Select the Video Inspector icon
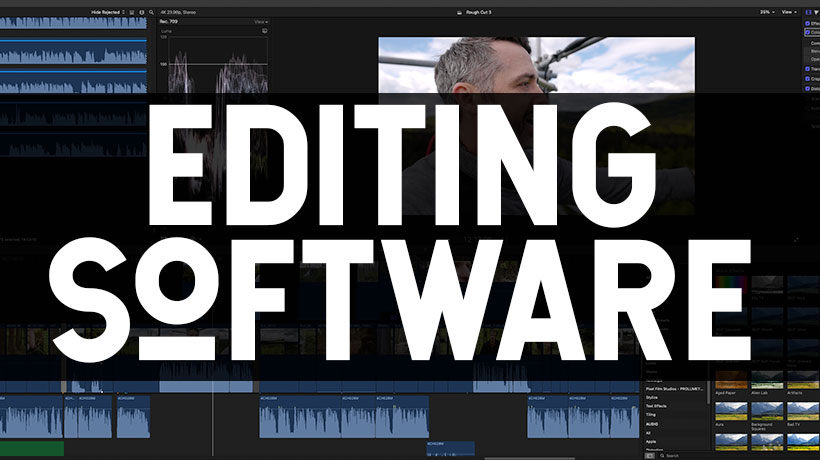Screen dimensions: 820x460 click(808, 12)
